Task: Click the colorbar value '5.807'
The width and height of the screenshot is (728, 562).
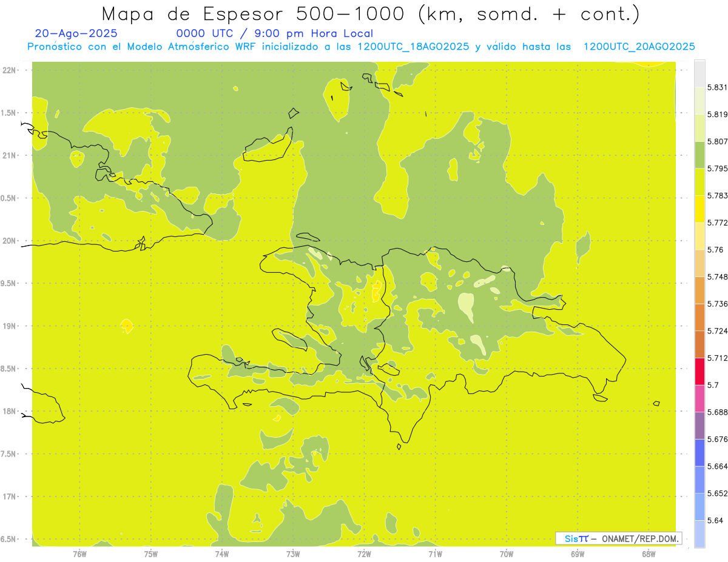Action: pos(717,142)
